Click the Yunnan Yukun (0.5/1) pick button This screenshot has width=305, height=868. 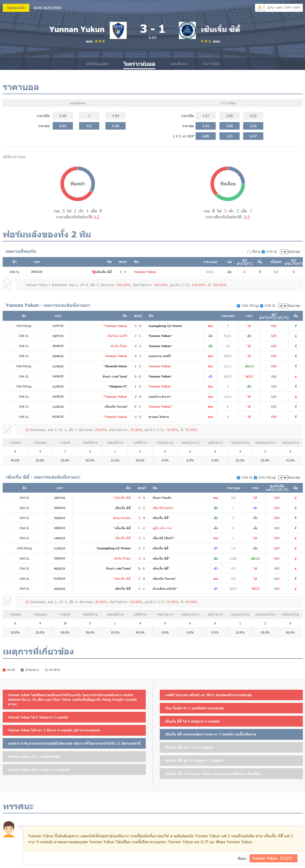(273, 858)
